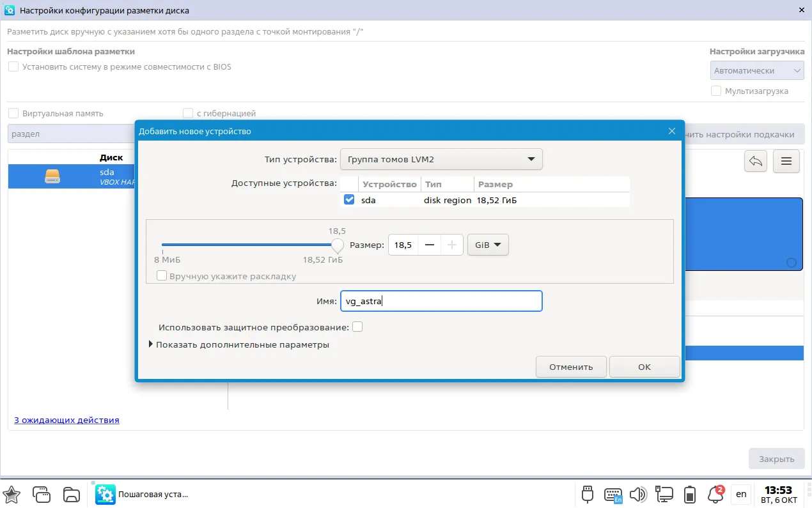Open the desktop switcher in the taskbar
This screenshot has height=508, width=812.
point(42,494)
